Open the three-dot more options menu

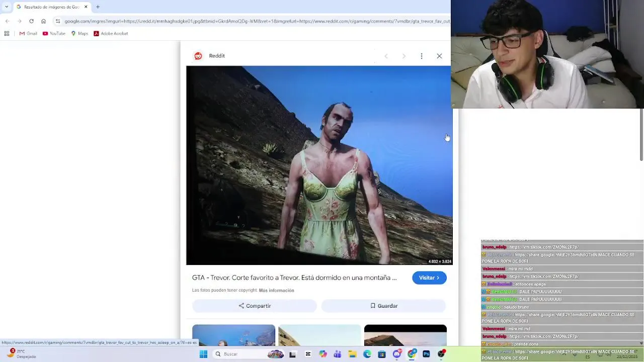[422, 56]
